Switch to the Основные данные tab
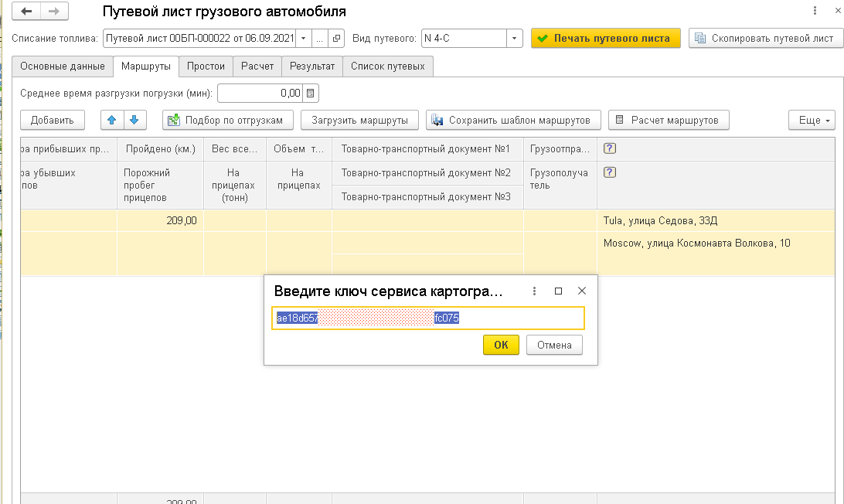This screenshot has width=844, height=504. click(63, 66)
